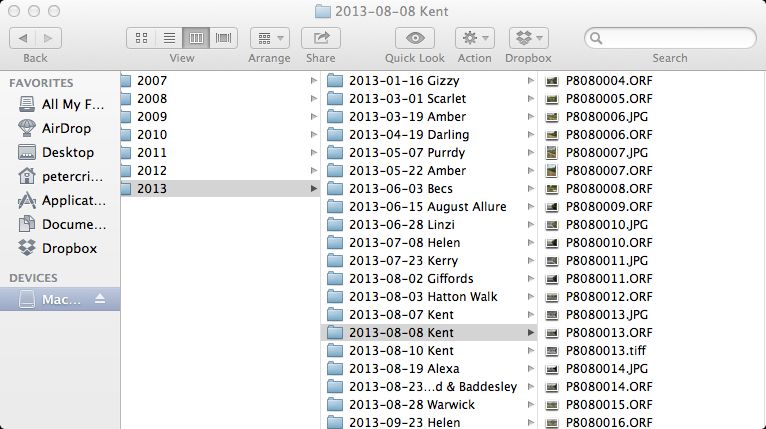Open Quick Look eye icon
The width and height of the screenshot is (766, 429).
[414, 38]
